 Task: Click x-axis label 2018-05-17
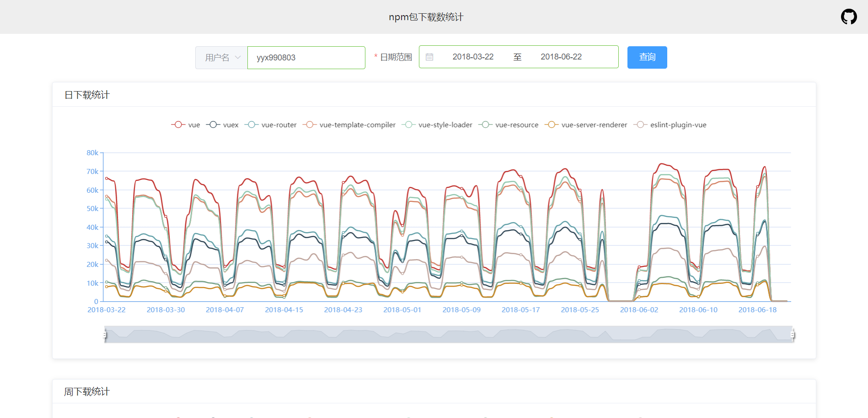(x=521, y=310)
